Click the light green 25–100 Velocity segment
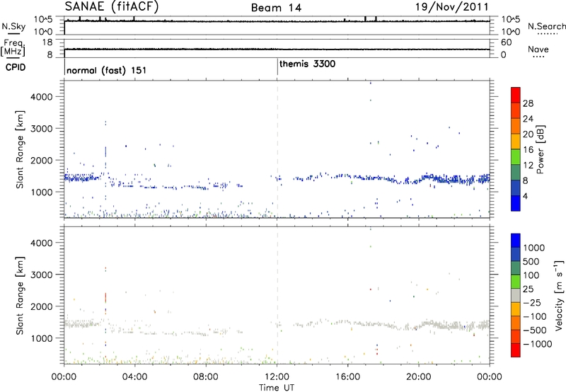Viewport: 566px width, 392px height. 516,282
